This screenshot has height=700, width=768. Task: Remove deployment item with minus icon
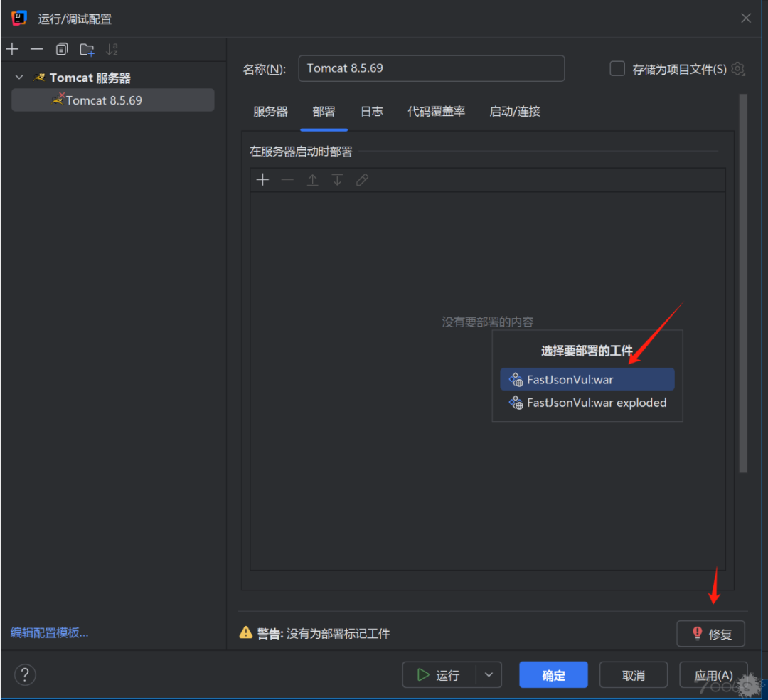coord(287,180)
